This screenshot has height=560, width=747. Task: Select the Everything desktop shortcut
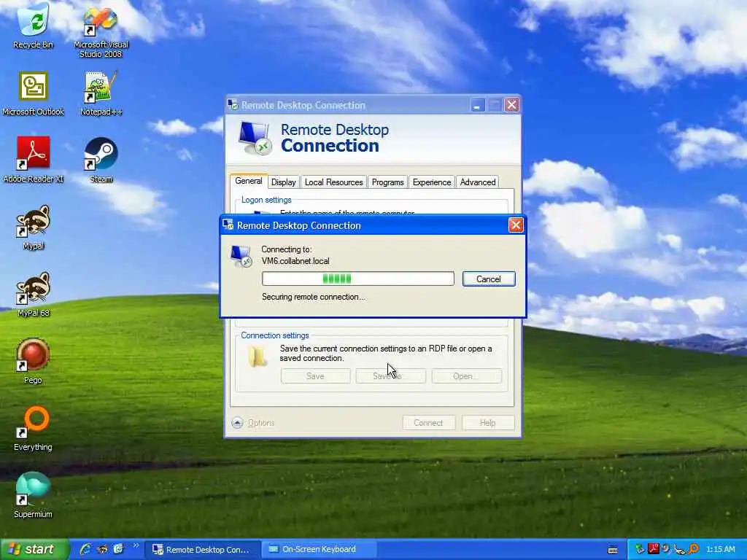(33, 429)
